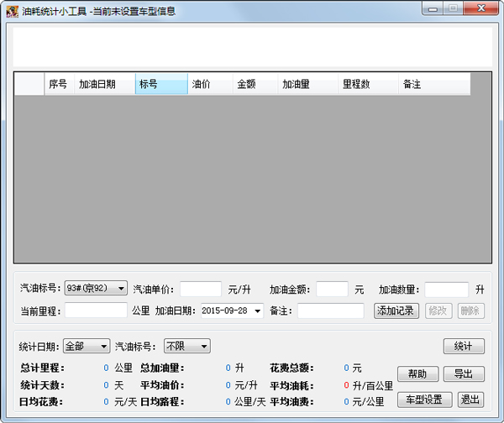Viewport: 504px width, 423px height.
Task: Open the 加油日期 date picker dropdown
Action: click(258, 311)
